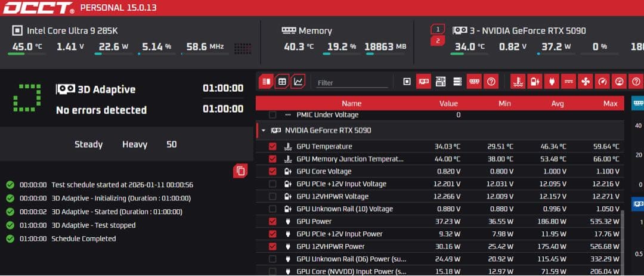This screenshot has width=644, height=276.
Task: Toggle the fan sensor type filter
Action: click(586, 82)
